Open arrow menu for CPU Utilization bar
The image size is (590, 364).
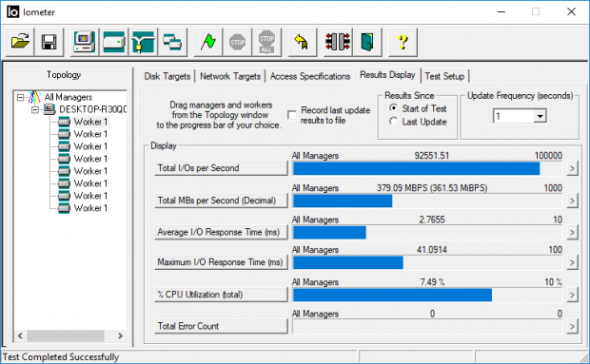pos(572,295)
